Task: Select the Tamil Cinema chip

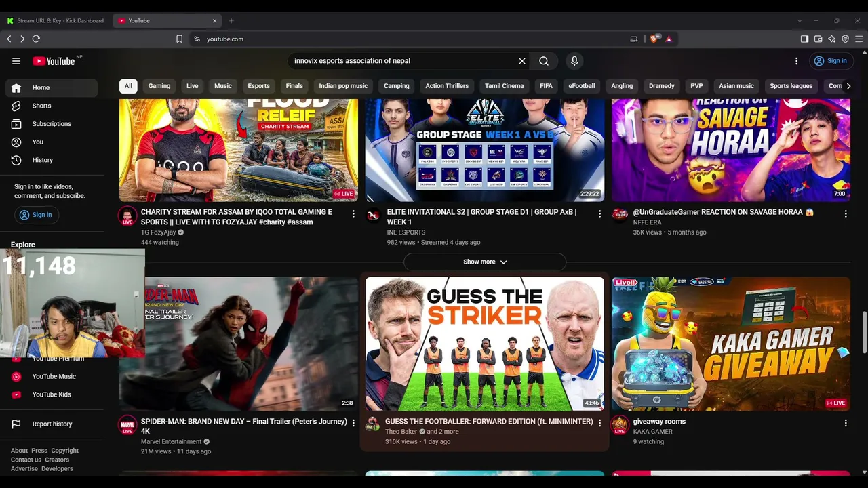Action: point(504,86)
